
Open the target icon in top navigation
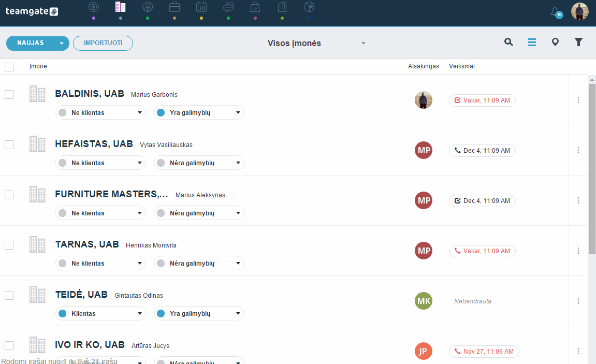click(94, 7)
